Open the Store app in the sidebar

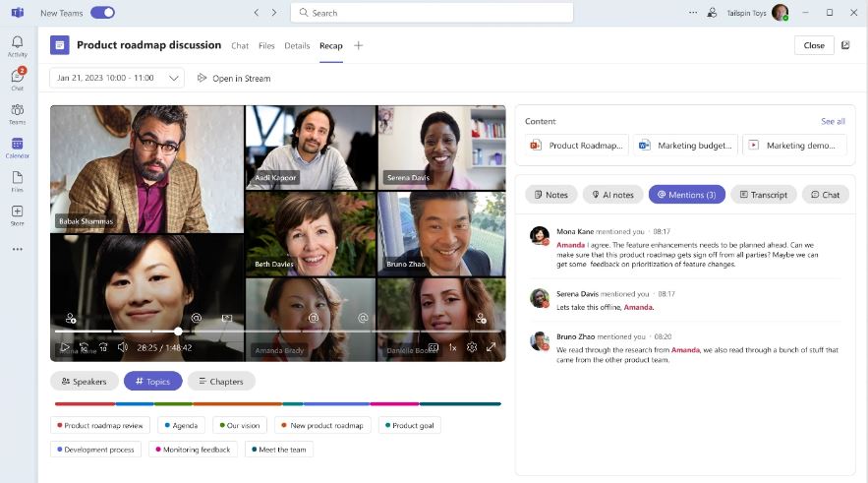(x=17, y=215)
